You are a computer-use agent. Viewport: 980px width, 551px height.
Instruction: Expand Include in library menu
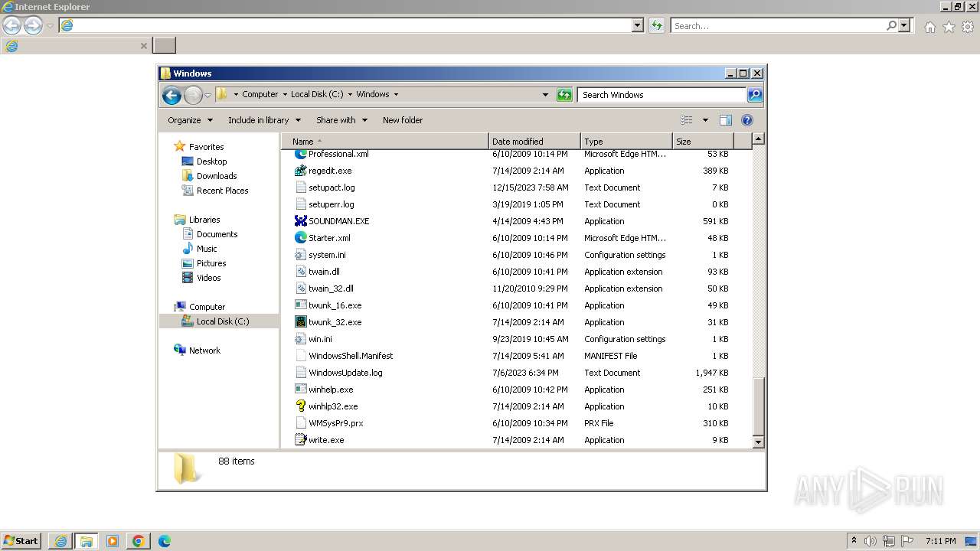[265, 120]
